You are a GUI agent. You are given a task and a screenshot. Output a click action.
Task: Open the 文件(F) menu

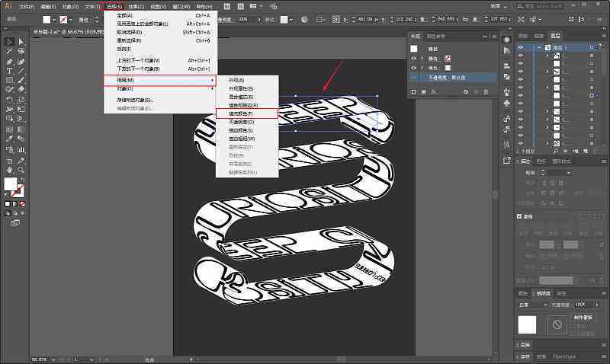27,7
